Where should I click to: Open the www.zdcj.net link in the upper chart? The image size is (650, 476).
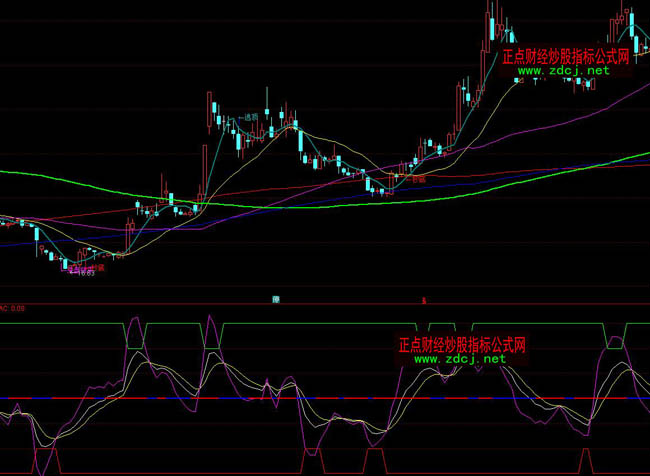click(564, 71)
